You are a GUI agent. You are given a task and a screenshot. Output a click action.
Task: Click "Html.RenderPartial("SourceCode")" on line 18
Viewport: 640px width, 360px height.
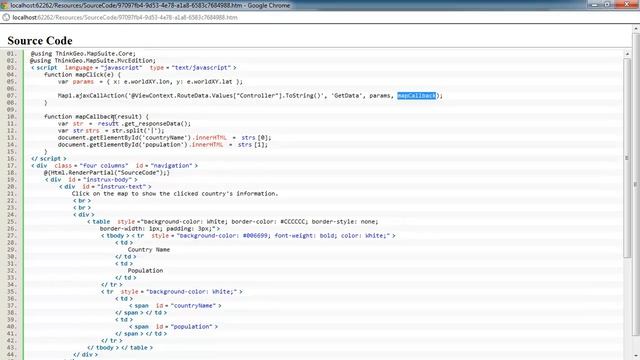click(x=107, y=173)
